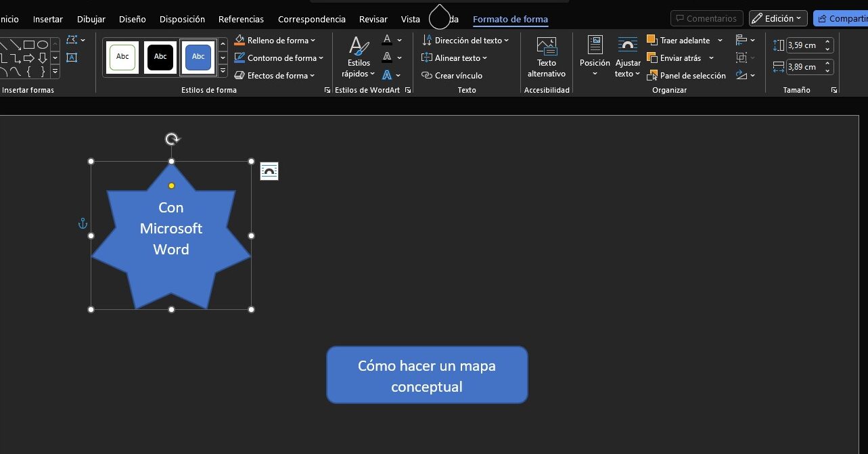
Task: Select the oval shape in gallery
Action: [42, 45]
